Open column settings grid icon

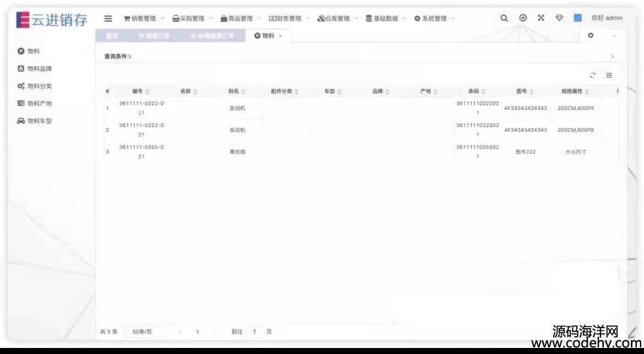tap(609, 75)
